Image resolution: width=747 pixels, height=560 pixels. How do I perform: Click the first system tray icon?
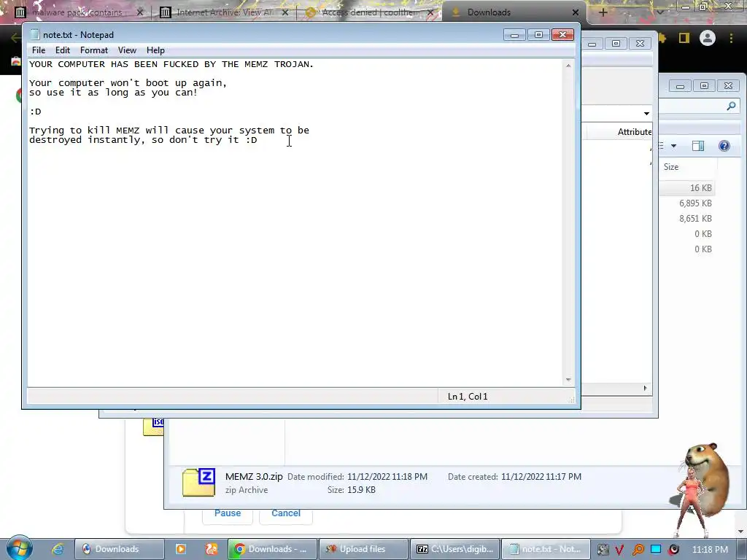pos(603,550)
